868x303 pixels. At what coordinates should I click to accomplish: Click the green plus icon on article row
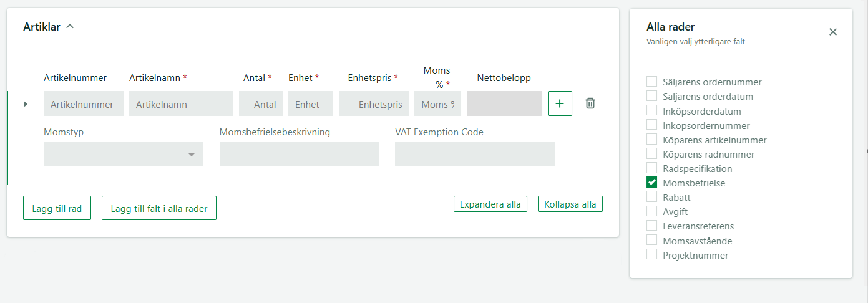point(560,103)
